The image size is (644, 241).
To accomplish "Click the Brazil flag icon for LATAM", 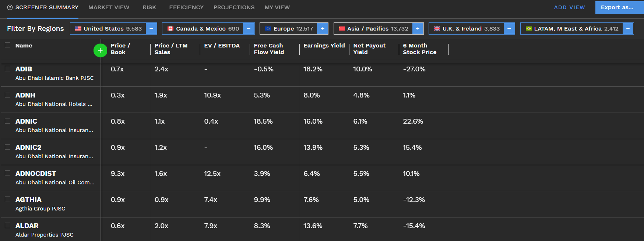I will point(529,29).
